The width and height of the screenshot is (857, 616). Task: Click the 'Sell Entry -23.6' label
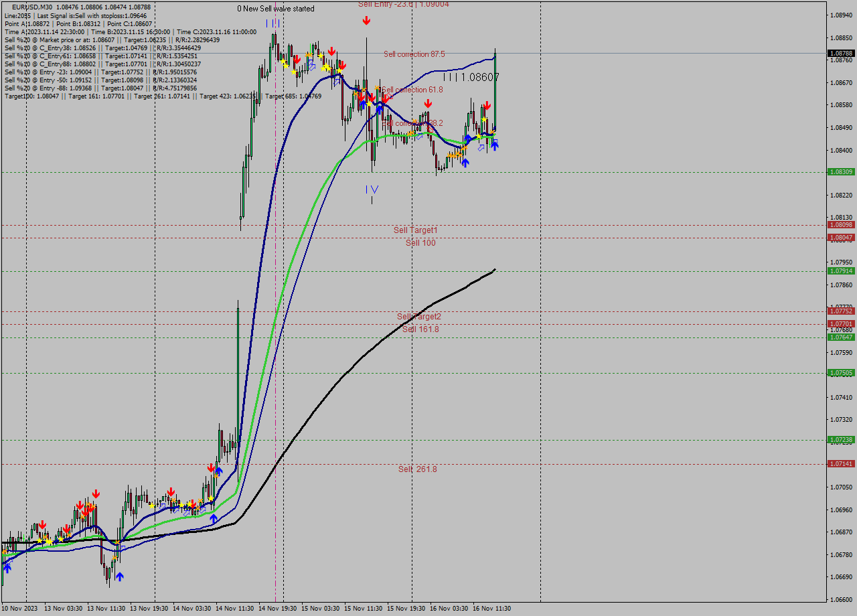pyautogui.click(x=404, y=4)
